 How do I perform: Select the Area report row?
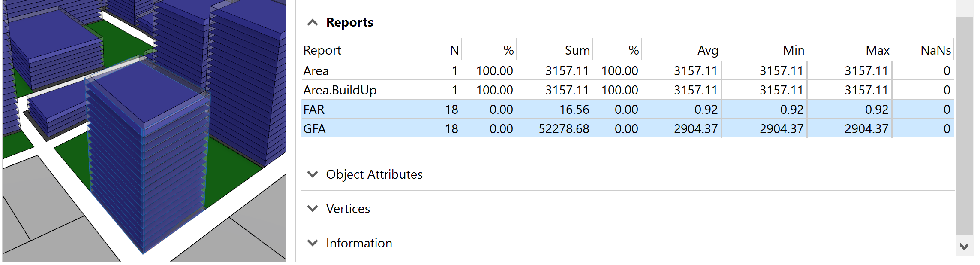pyautogui.click(x=316, y=71)
